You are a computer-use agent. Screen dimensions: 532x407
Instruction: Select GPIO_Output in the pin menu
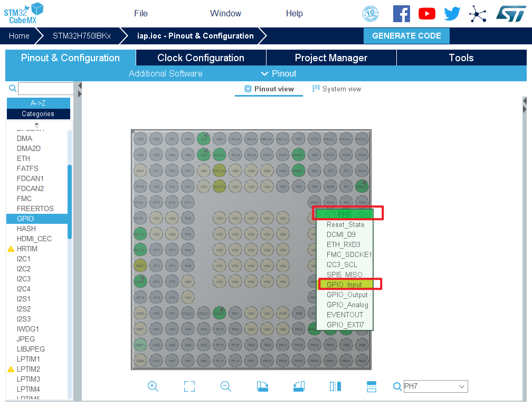click(347, 295)
